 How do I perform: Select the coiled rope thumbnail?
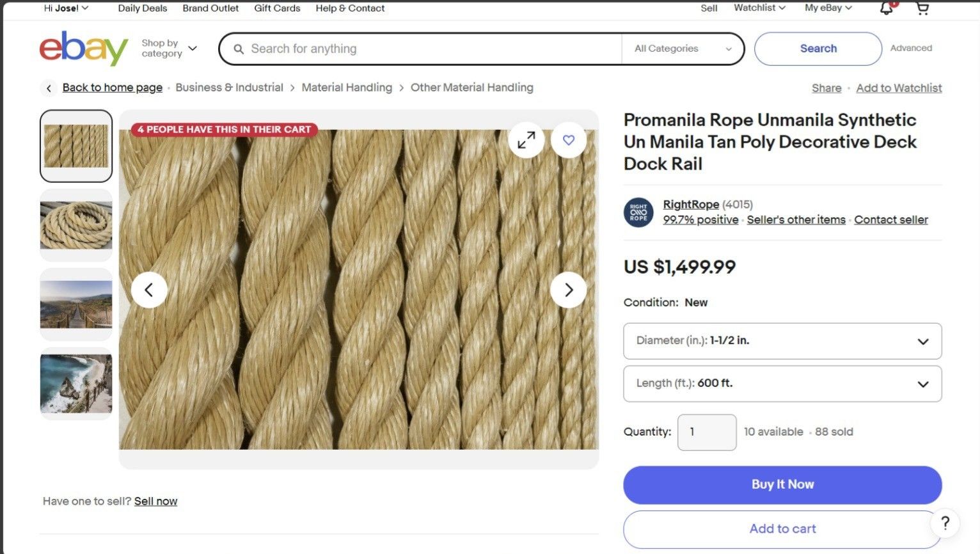point(76,225)
